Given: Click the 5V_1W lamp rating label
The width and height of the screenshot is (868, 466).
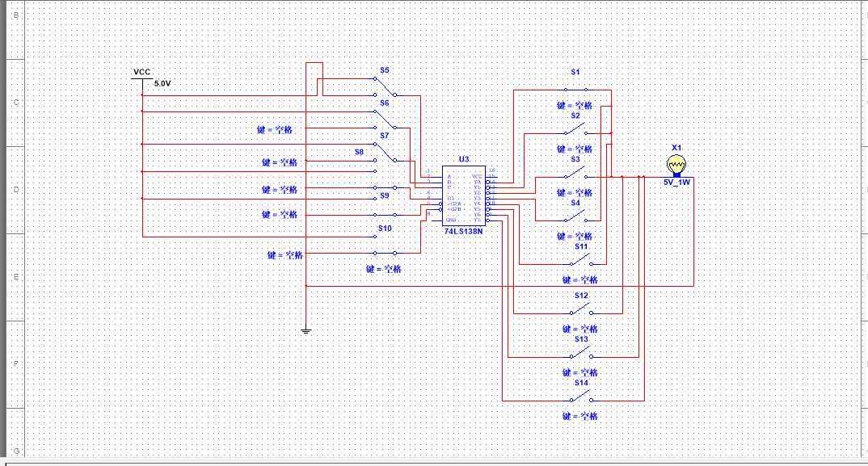Looking at the screenshot, I should (x=676, y=182).
